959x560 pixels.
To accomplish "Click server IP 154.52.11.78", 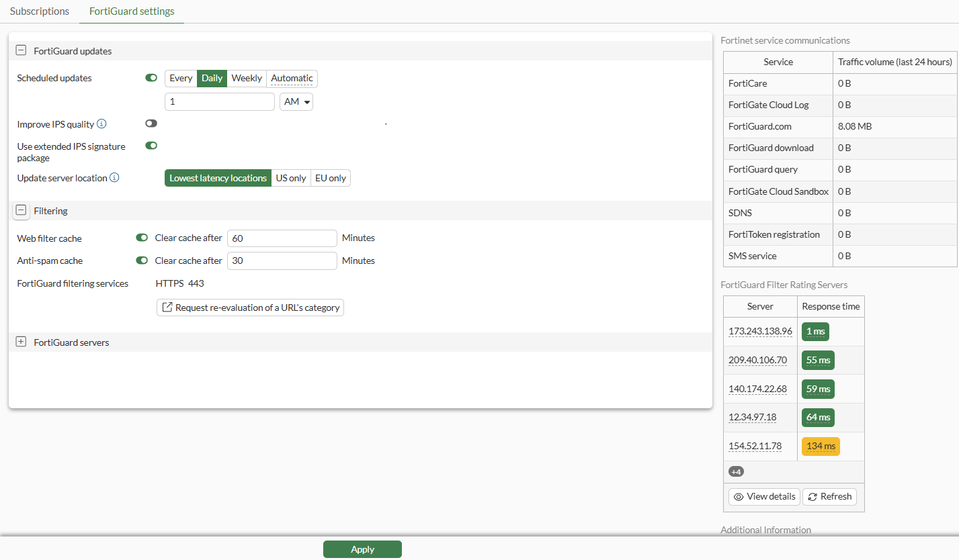I will tap(755, 446).
